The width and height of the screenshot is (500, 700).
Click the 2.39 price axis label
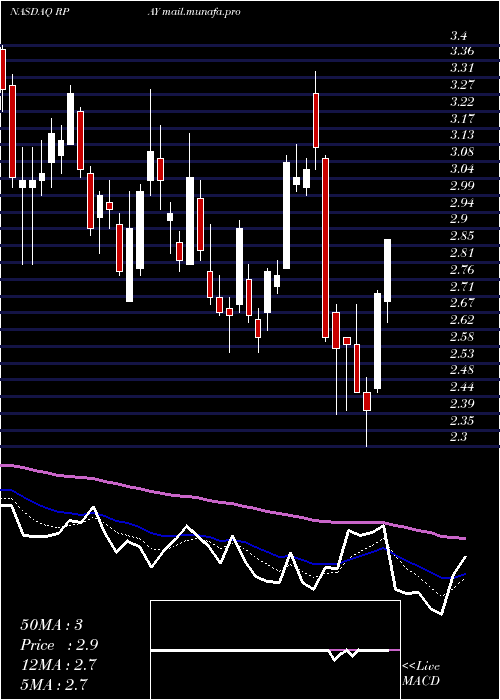(x=462, y=404)
